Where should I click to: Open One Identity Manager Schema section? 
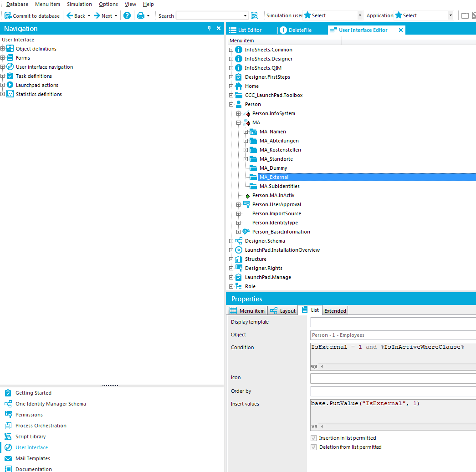click(x=51, y=404)
